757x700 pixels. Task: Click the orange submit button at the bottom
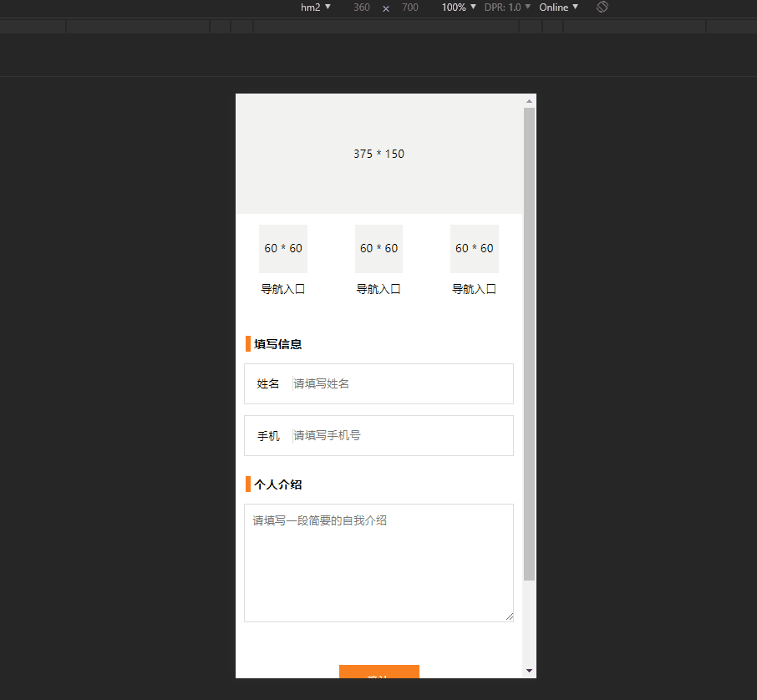tap(379, 672)
